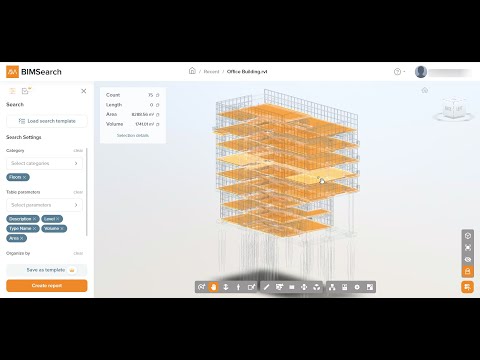The height and width of the screenshot is (360, 480).
Task: Remove the Volume parameter chip
Action: point(62,229)
